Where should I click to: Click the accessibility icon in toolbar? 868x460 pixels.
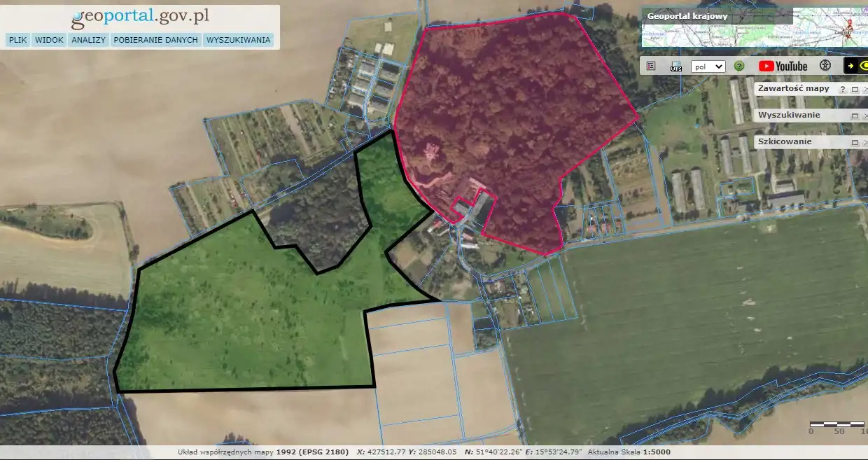tap(825, 66)
